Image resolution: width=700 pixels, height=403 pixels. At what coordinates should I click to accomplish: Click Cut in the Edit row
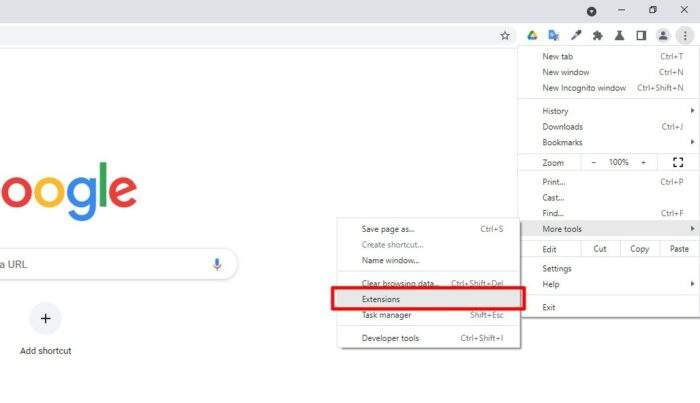tap(600, 249)
